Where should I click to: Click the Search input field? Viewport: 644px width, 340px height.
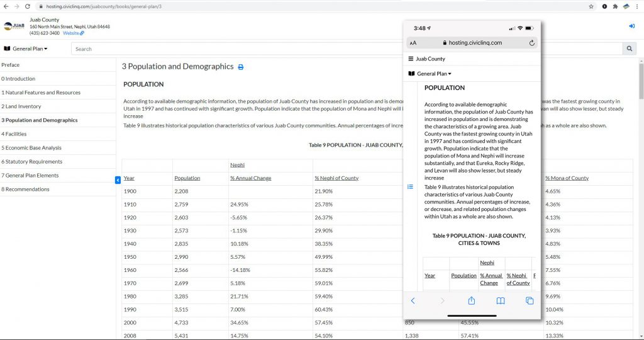click(x=347, y=48)
